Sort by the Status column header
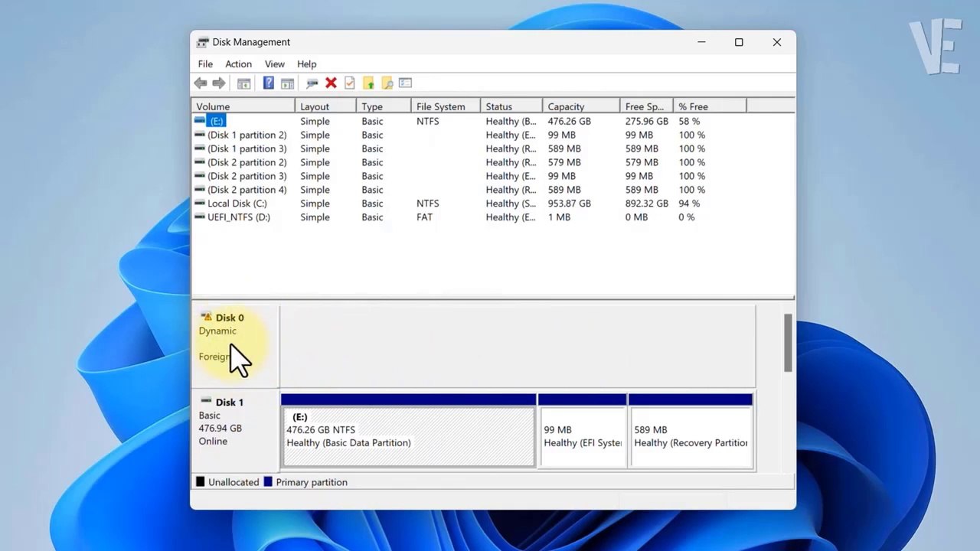Screen dimensions: 980x551 coord(511,106)
